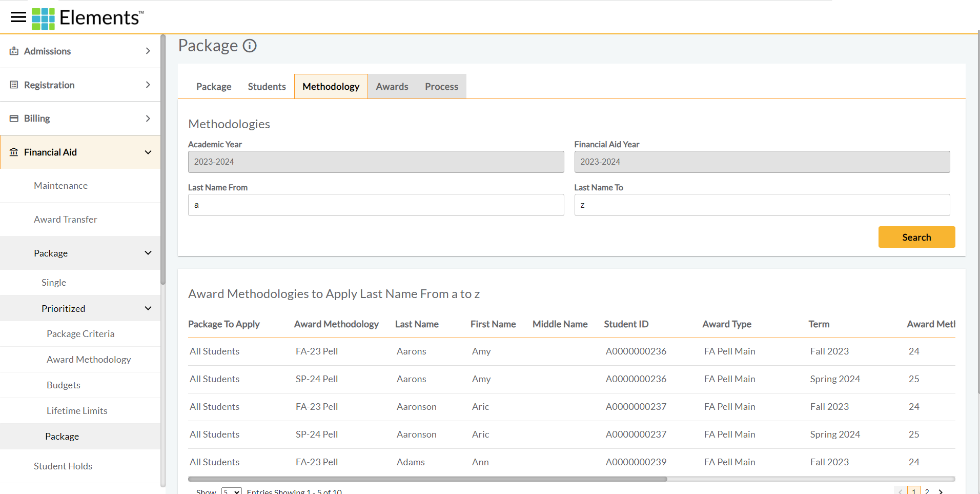Switch to the Package tab
This screenshot has width=980, height=494.
214,87
